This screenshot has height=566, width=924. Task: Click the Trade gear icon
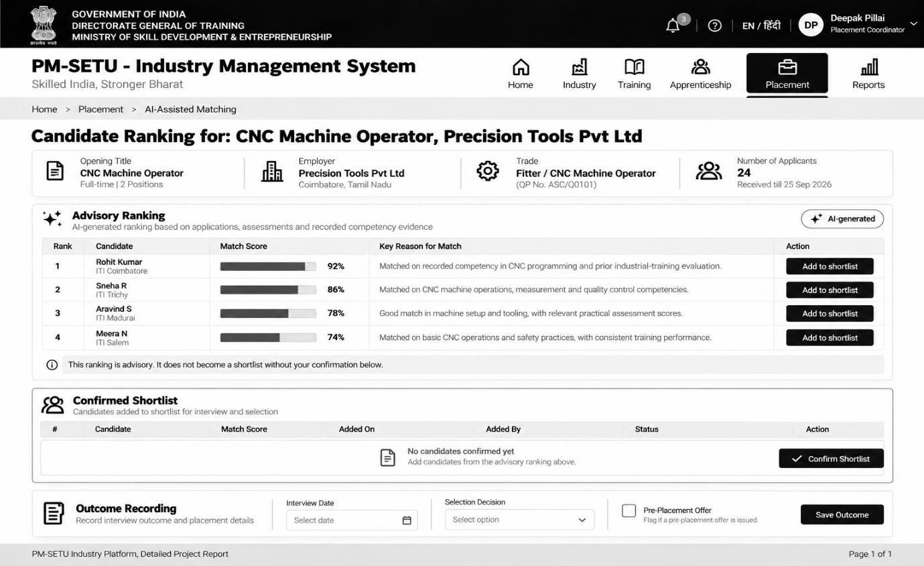pyautogui.click(x=487, y=172)
